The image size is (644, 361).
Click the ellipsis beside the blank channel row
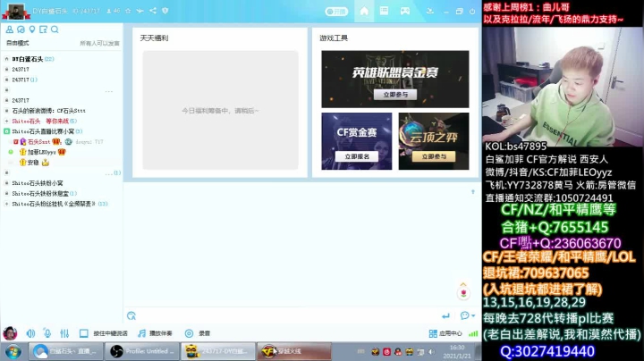[x=109, y=91]
